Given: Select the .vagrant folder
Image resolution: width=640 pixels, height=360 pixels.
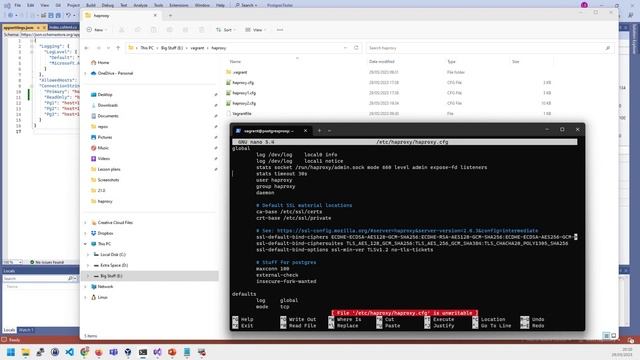Looking at the screenshot, I should point(240,72).
